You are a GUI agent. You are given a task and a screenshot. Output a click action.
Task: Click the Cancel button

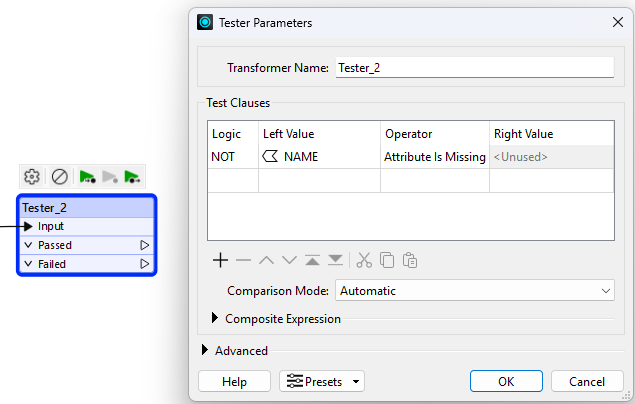[x=587, y=381]
